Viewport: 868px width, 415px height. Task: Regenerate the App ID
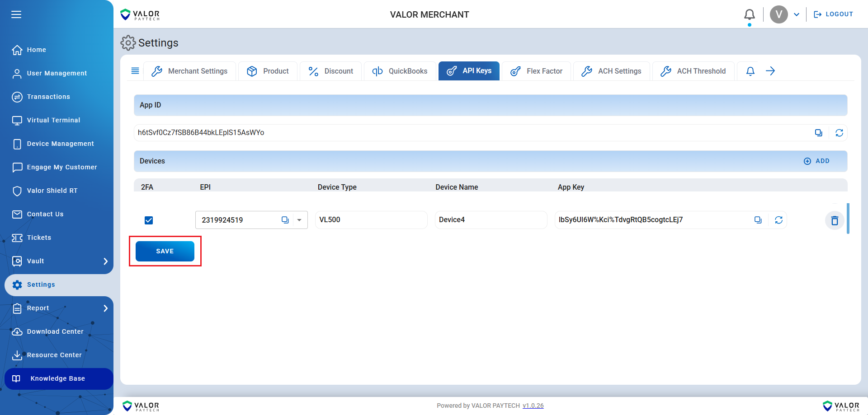click(839, 133)
